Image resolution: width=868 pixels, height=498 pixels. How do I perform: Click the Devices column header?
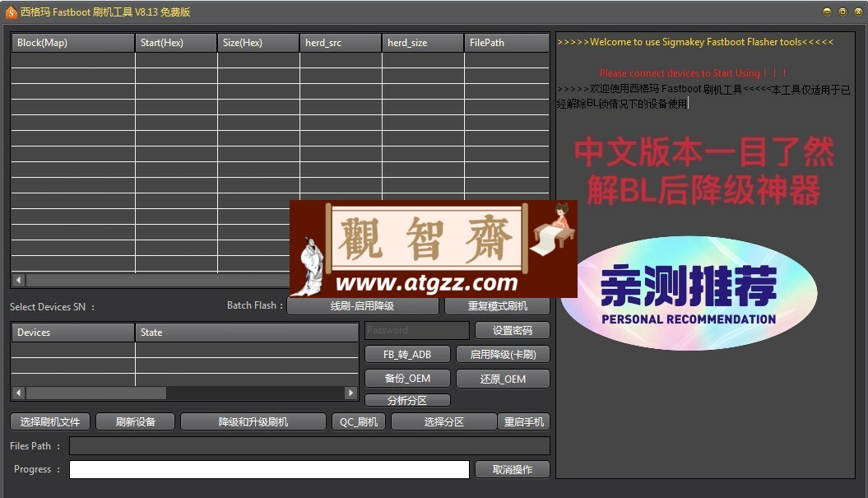pyautogui.click(x=72, y=333)
